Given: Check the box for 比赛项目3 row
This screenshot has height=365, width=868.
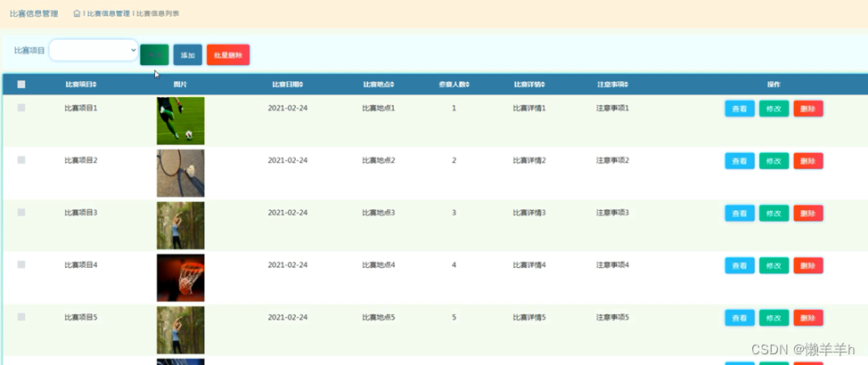Looking at the screenshot, I should pyautogui.click(x=21, y=213).
